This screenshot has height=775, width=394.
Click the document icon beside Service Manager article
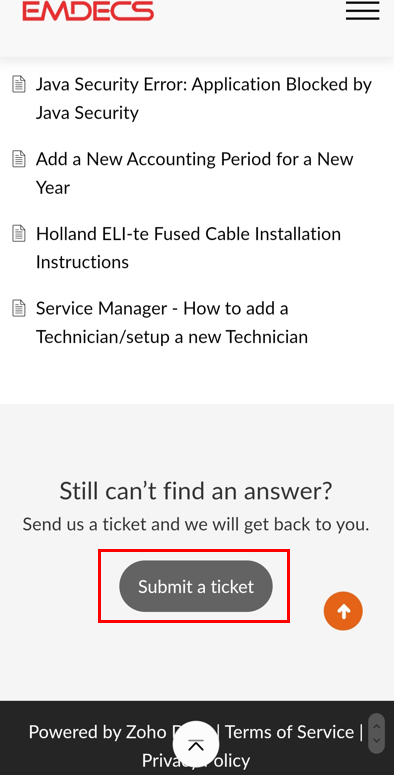point(19,308)
